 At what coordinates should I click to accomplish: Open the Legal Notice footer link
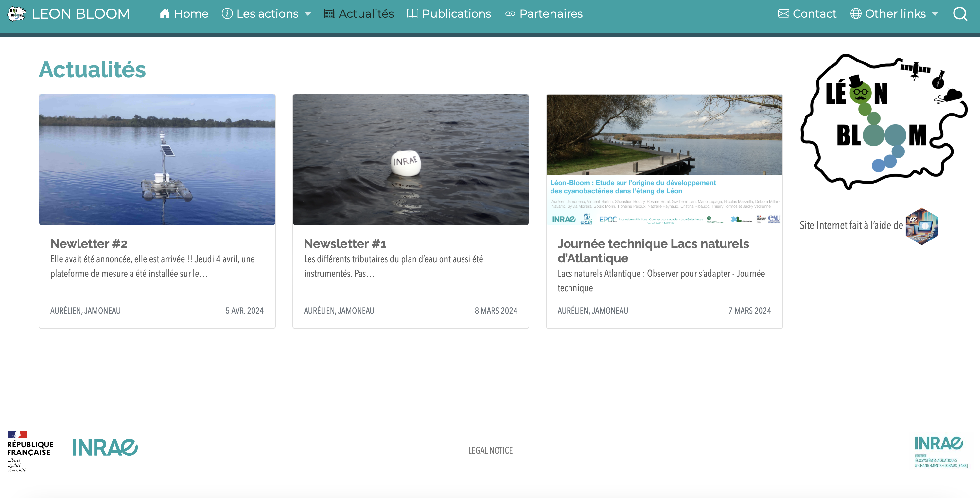point(490,451)
